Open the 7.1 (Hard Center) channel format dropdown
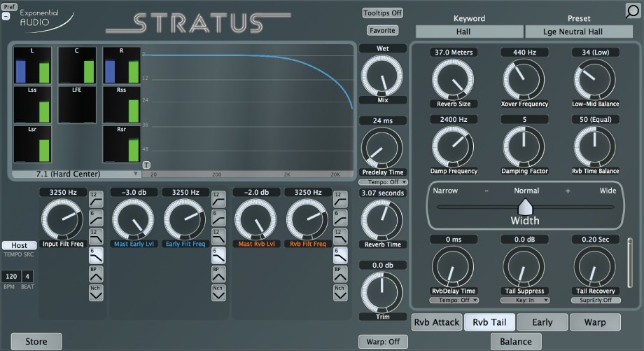The image size is (644, 351). tap(76, 174)
